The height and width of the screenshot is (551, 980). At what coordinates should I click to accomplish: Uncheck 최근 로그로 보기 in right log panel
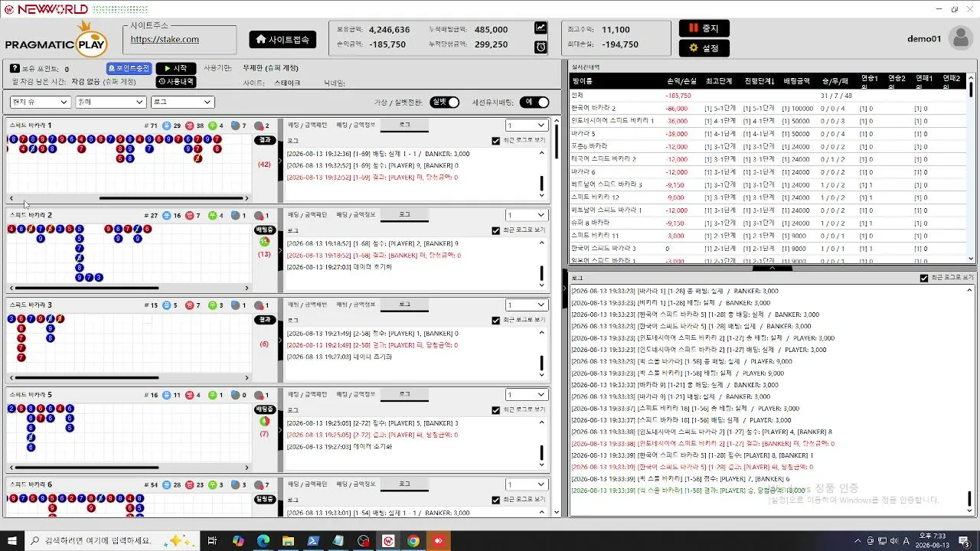click(924, 278)
